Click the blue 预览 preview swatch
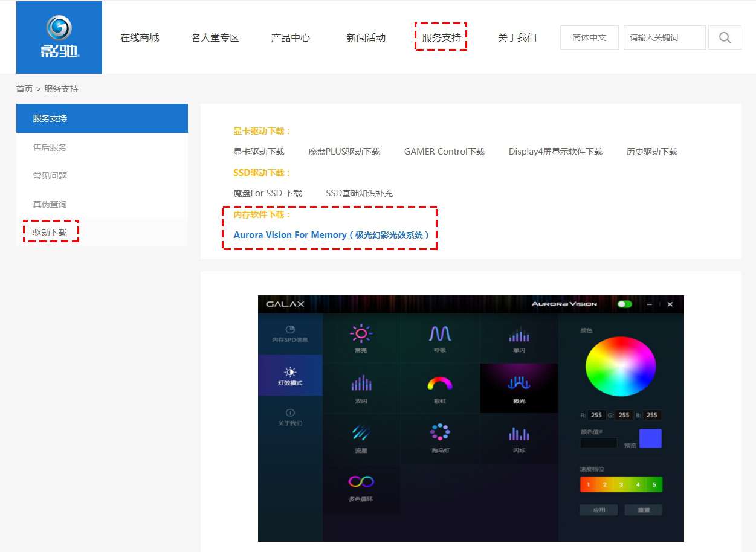The height and width of the screenshot is (552, 756). pos(650,438)
